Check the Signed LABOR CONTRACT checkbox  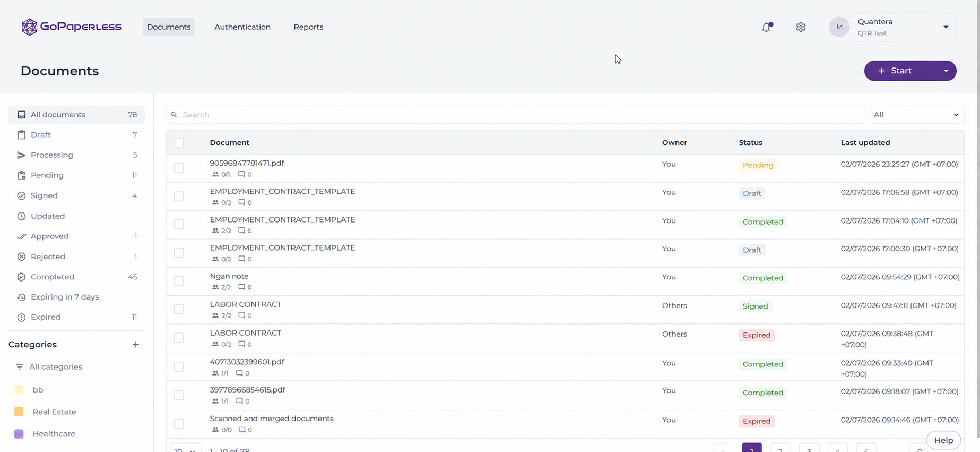[179, 309]
